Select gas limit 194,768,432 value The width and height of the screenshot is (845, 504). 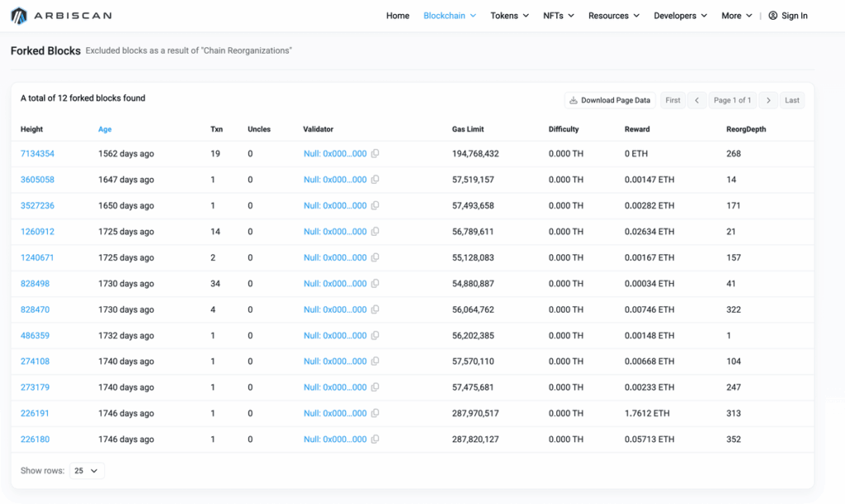click(475, 153)
